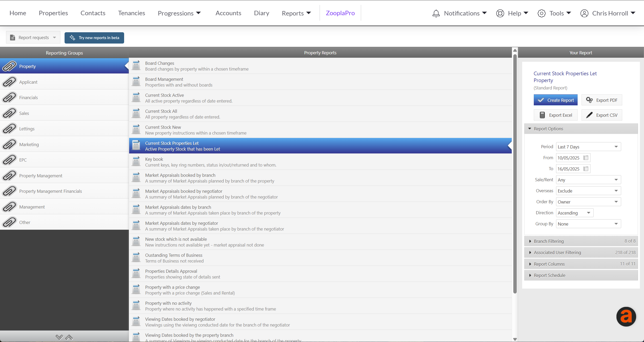Expand the Branch Filtering section
This screenshot has width=644, height=342.
tap(581, 241)
